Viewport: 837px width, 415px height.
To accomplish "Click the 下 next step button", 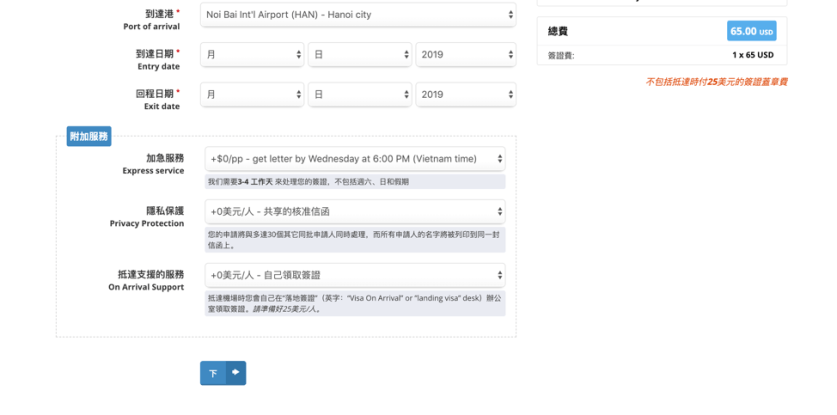I will coord(213,373).
